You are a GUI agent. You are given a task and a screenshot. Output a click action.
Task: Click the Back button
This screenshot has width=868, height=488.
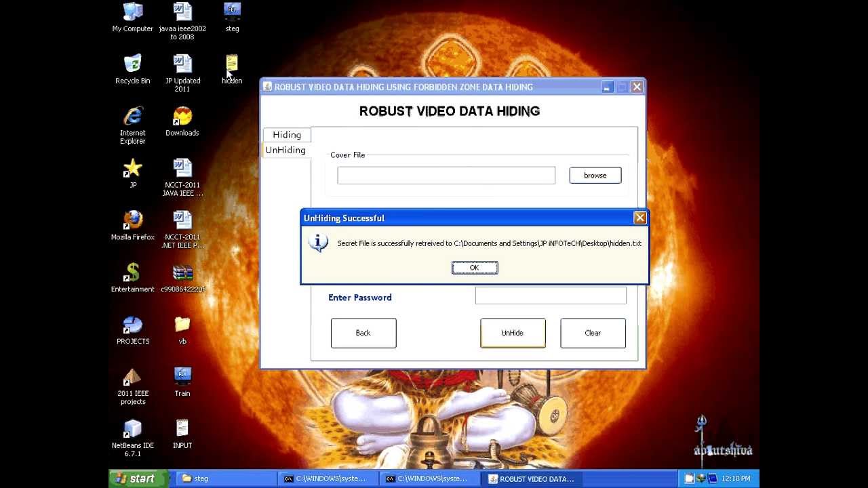pyautogui.click(x=363, y=333)
